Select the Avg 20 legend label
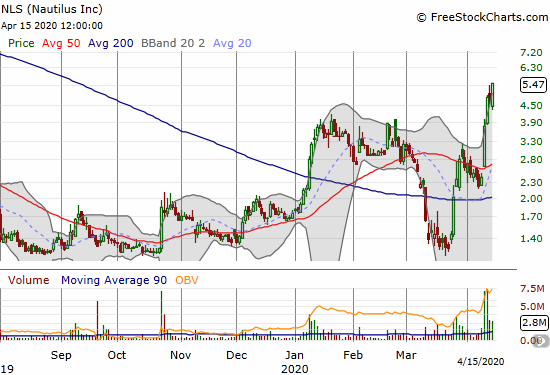The image size is (550, 375). pos(232,43)
